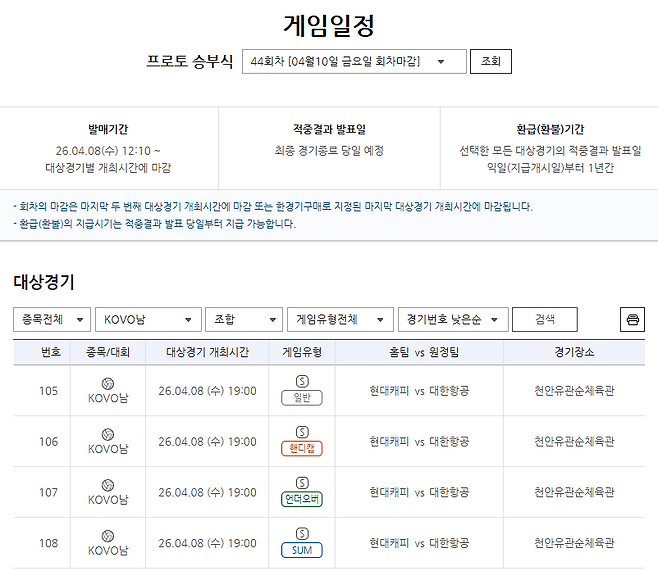Screen dimensions: 658x571
Task: Click the match time in row 105
Action: (207, 391)
